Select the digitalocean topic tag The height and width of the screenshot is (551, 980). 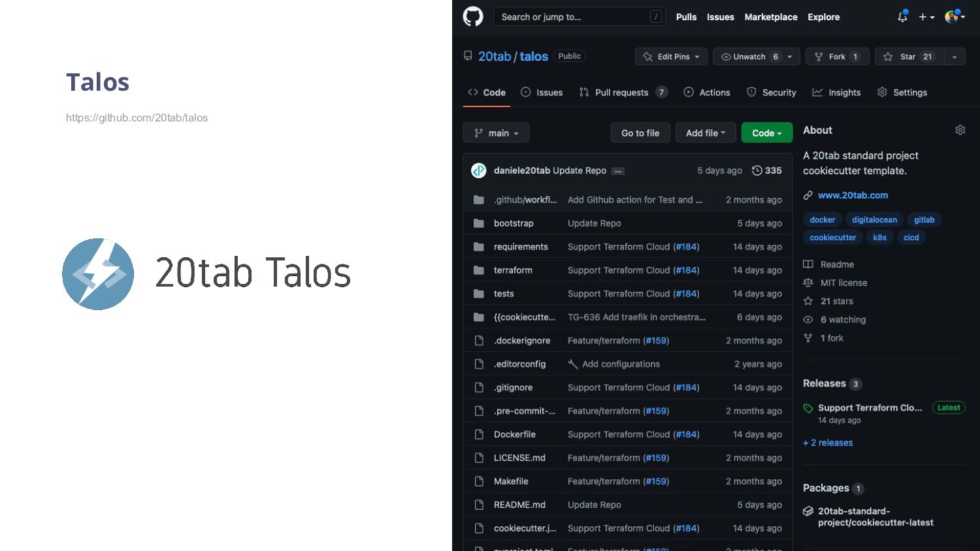(x=874, y=220)
